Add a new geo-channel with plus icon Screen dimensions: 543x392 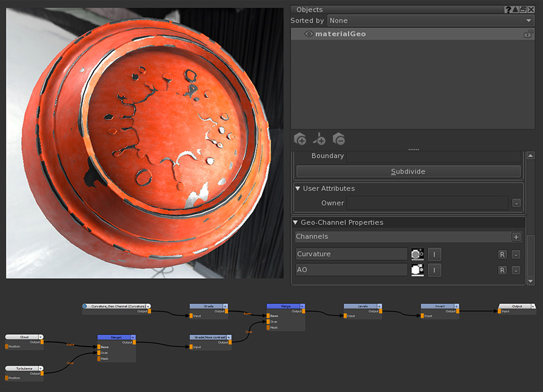click(516, 237)
